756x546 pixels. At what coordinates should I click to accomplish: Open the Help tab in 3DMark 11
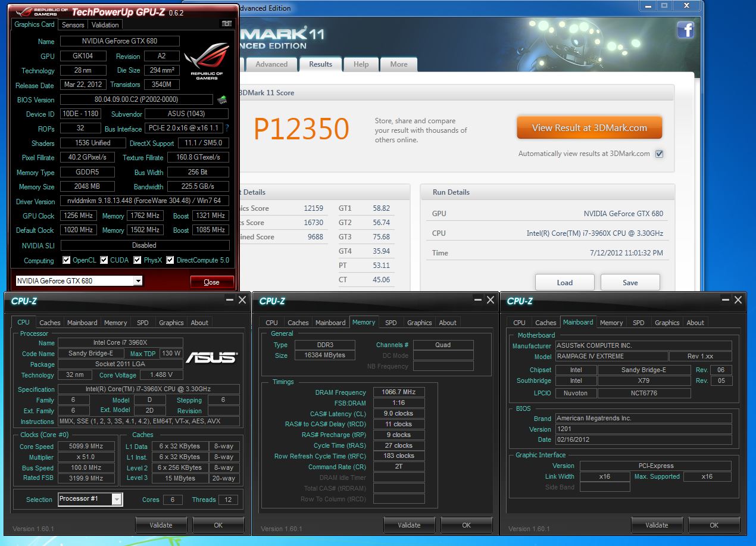[x=361, y=64]
